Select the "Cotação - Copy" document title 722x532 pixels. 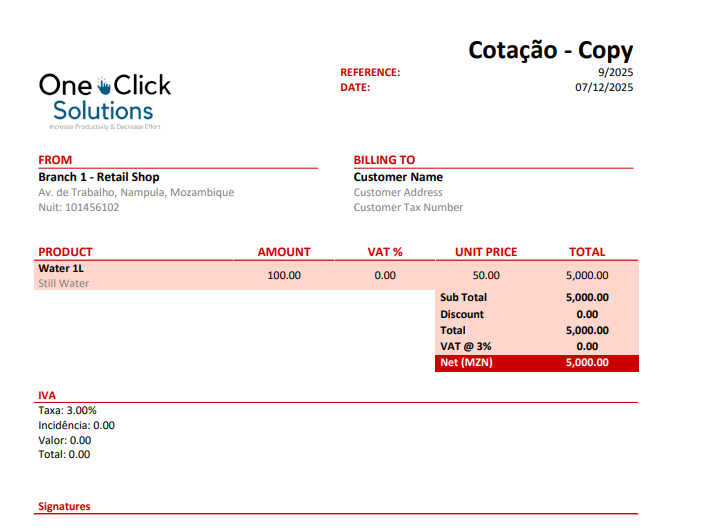tap(550, 50)
